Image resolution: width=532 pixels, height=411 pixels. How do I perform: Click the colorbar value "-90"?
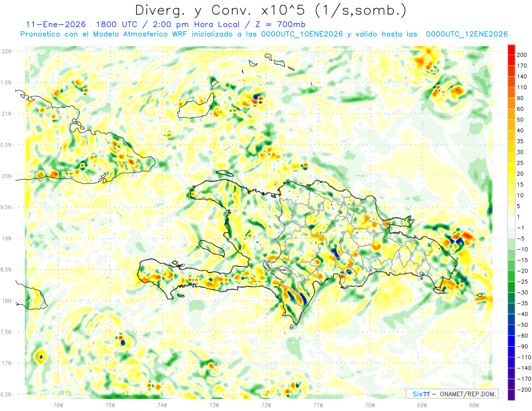point(522,346)
